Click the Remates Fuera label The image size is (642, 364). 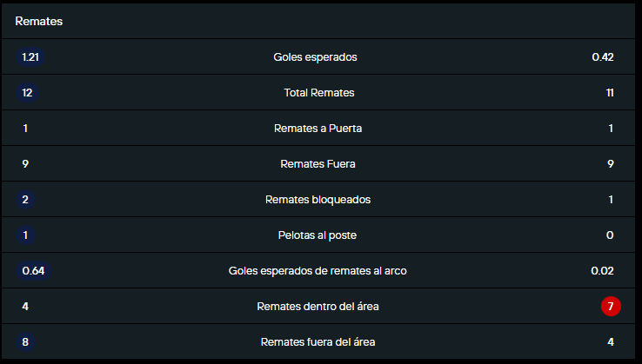pos(318,164)
